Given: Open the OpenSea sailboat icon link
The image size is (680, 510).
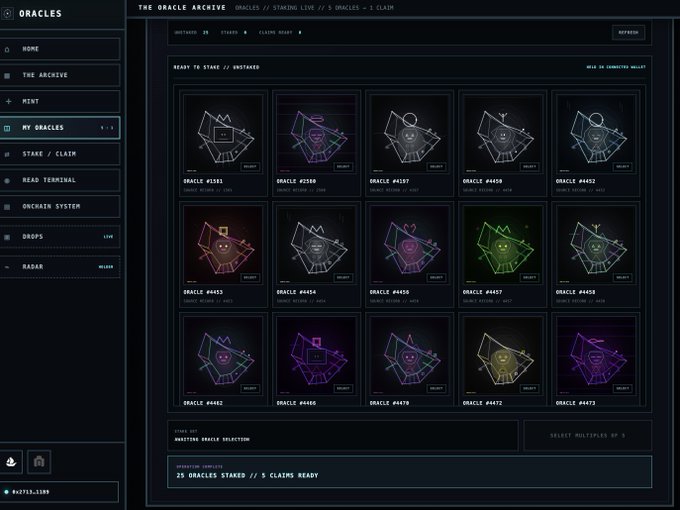Looking at the screenshot, I should click(x=11, y=462).
